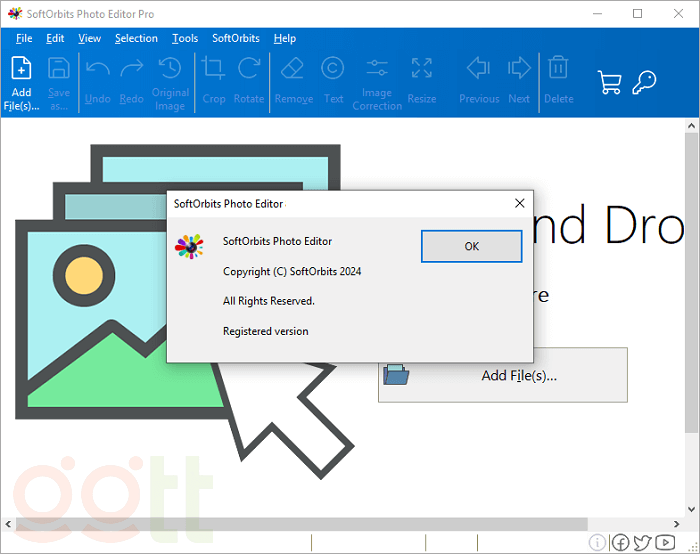Close the SoftOrbits Photo Editor dialog

[519, 203]
